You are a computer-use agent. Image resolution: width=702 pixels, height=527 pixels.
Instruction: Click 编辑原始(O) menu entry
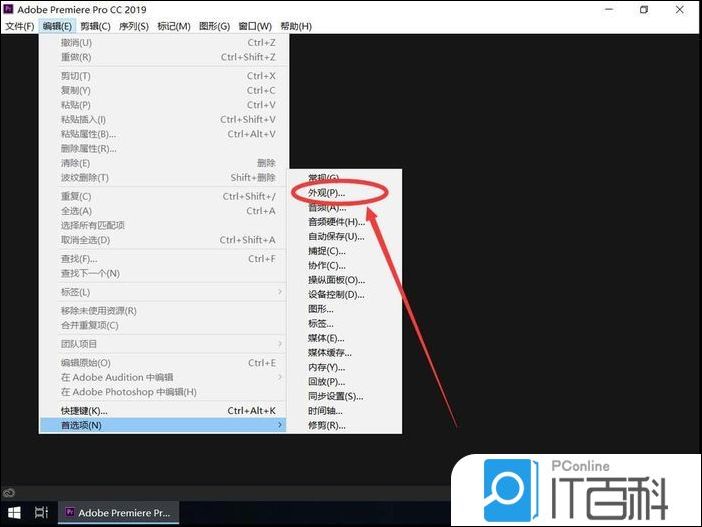click(163, 363)
